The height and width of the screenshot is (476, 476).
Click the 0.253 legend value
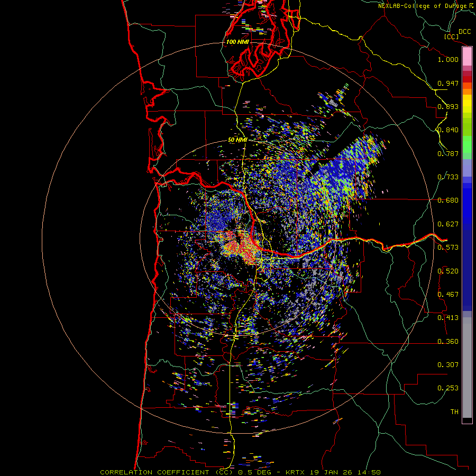pos(448,388)
